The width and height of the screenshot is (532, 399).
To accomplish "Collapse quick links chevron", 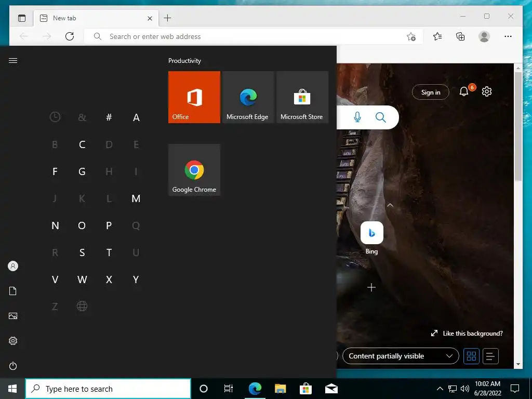I will 390,205.
